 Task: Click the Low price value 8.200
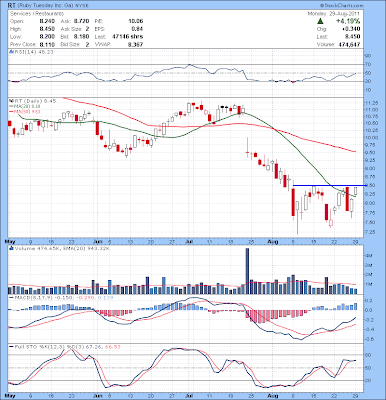tap(48, 37)
